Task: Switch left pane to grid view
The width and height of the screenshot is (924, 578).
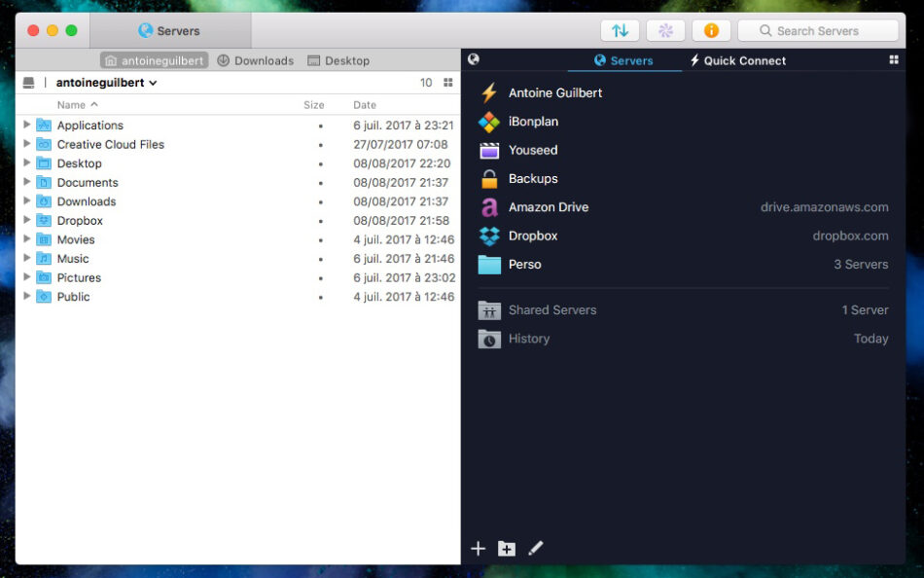Action: pos(448,83)
